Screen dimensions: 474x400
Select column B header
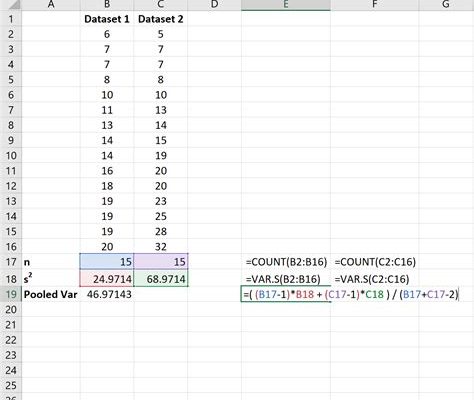pos(107,5)
